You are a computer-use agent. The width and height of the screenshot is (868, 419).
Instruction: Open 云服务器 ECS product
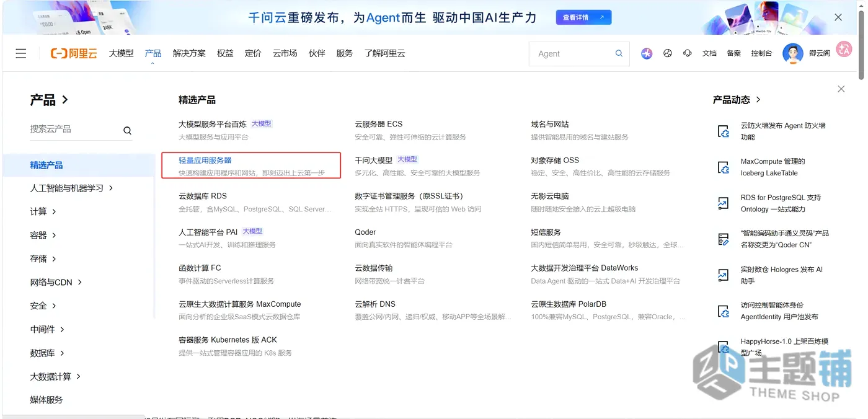pyautogui.click(x=379, y=124)
